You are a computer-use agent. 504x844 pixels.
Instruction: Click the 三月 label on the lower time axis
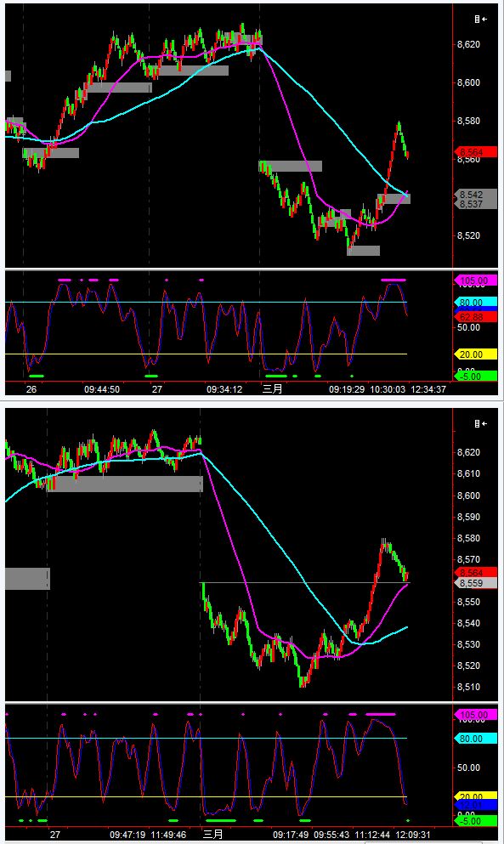click(x=212, y=834)
